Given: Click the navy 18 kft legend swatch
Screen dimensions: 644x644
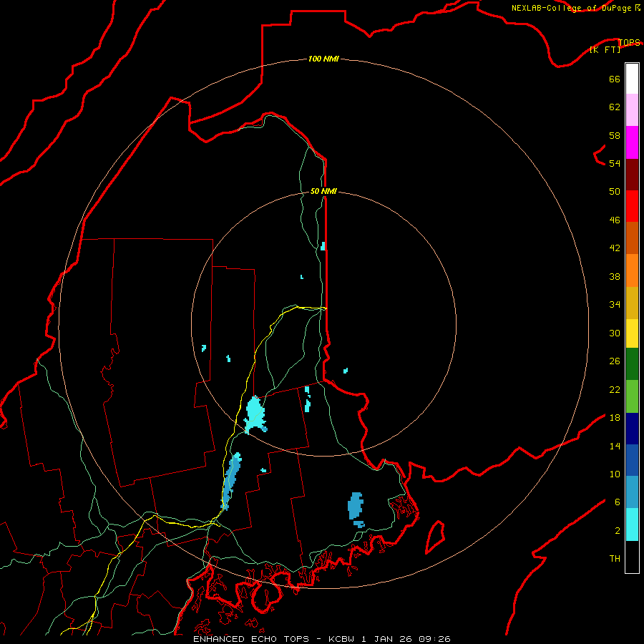Looking at the screenshot, I should click(632, 429).
